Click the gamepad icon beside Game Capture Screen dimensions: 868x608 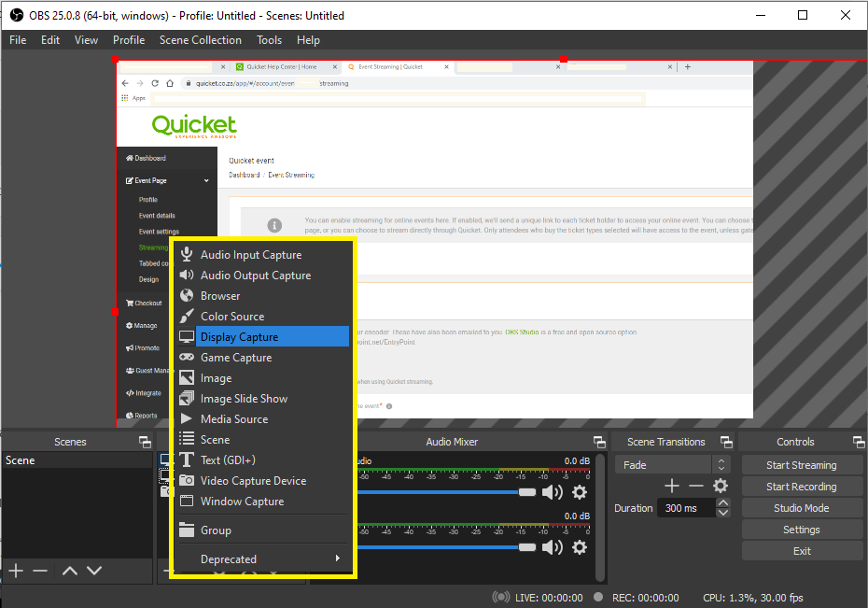(x=187, y=357)
